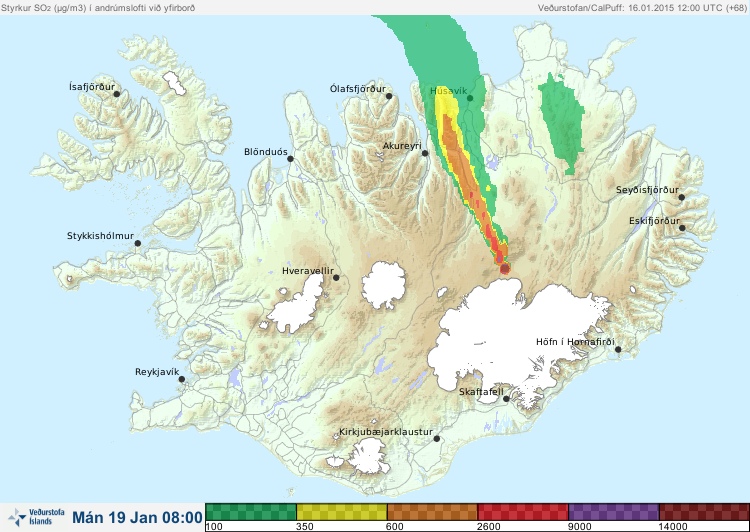Click the 'Kirkjubæjarklaustur' label
The image size is (750, 532).
coord(386,432)
